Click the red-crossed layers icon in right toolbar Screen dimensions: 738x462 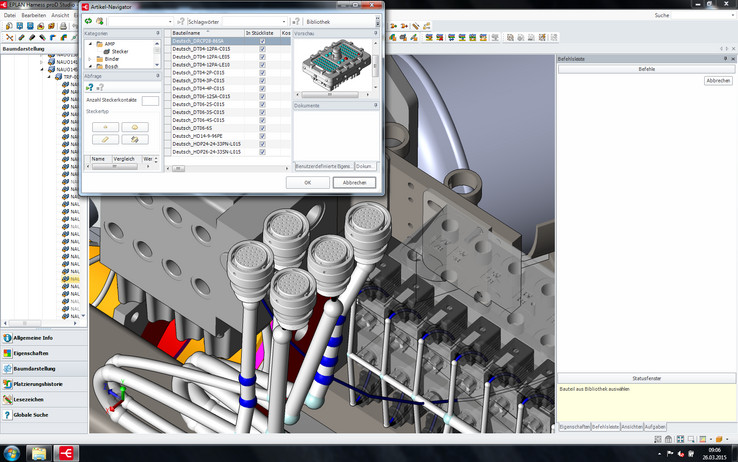pos(440,37)
